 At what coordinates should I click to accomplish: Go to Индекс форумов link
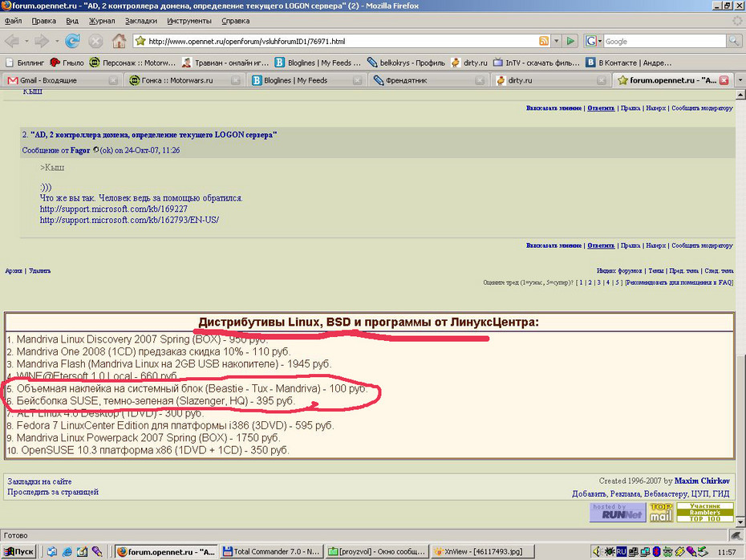tap(619, 270)
